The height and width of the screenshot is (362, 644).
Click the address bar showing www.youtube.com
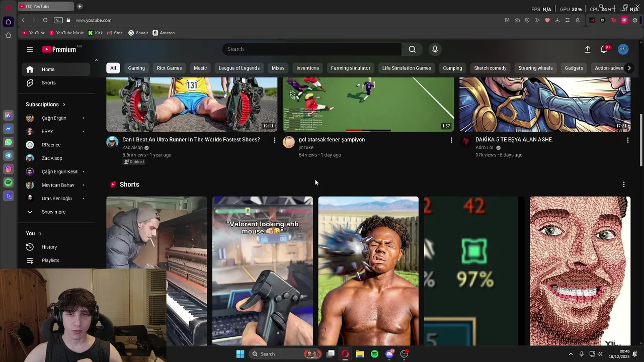coord(94,20)
